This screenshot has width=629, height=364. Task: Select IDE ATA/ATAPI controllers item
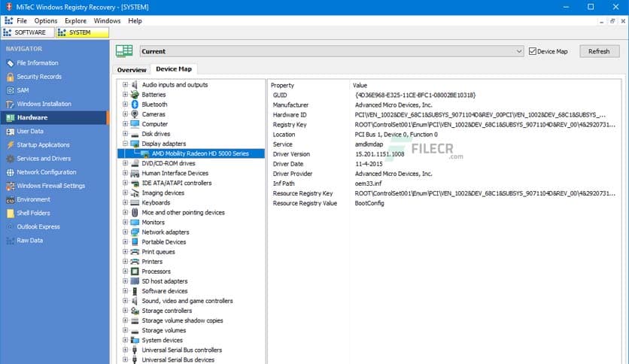[x=177, y=183]
